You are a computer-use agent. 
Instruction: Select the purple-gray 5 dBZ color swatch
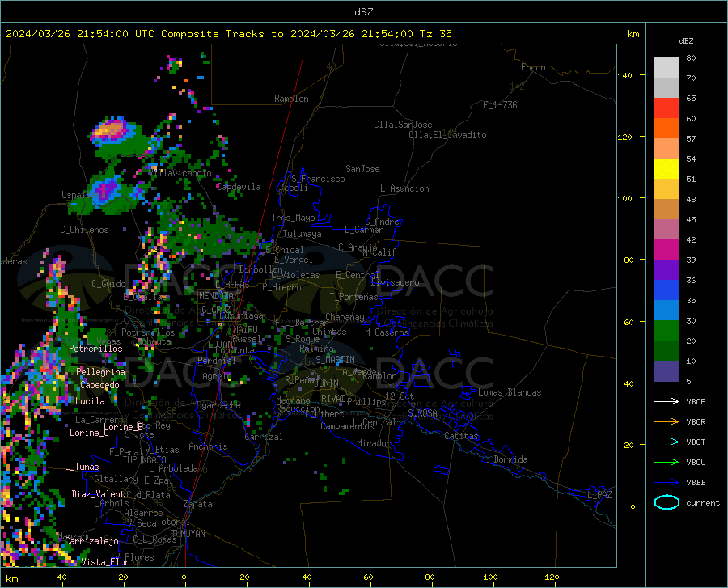(667, 371)
